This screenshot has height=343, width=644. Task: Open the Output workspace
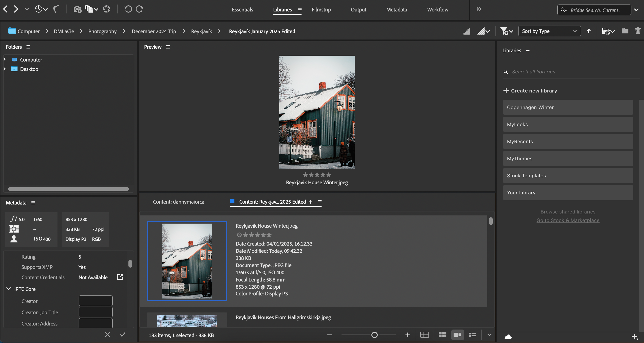359,10
